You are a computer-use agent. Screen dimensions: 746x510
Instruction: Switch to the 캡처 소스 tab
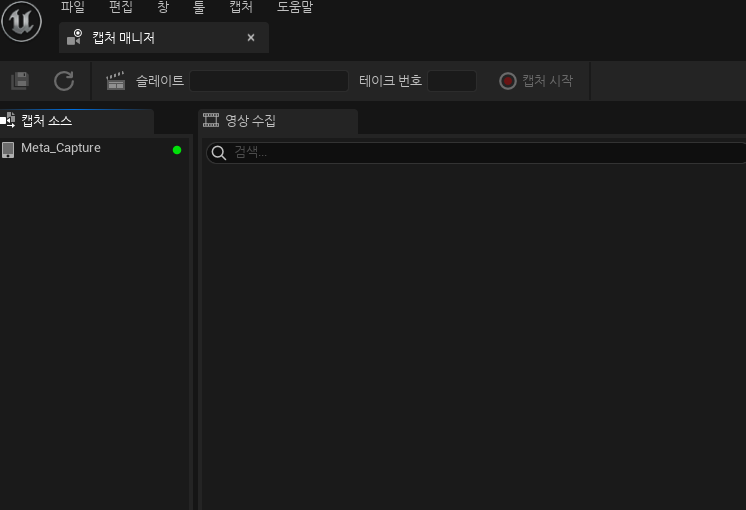[77, 121]
